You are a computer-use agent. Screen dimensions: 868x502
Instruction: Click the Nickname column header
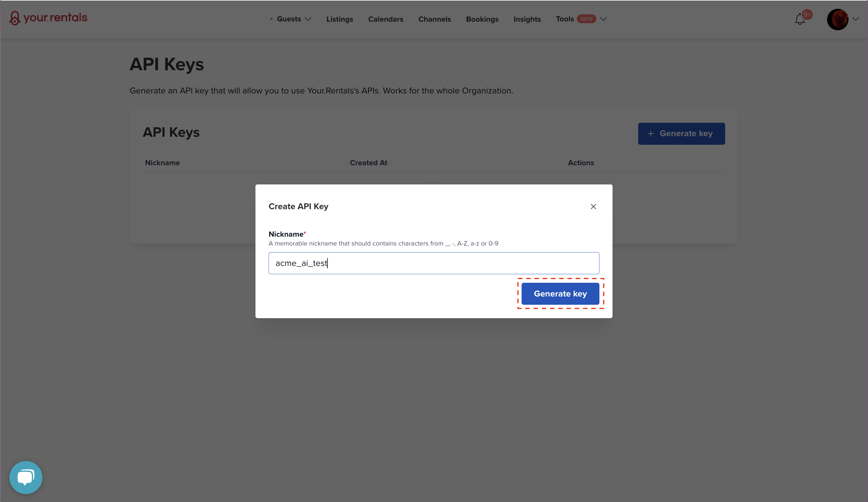pyautogui.click(x=162, y=163)
